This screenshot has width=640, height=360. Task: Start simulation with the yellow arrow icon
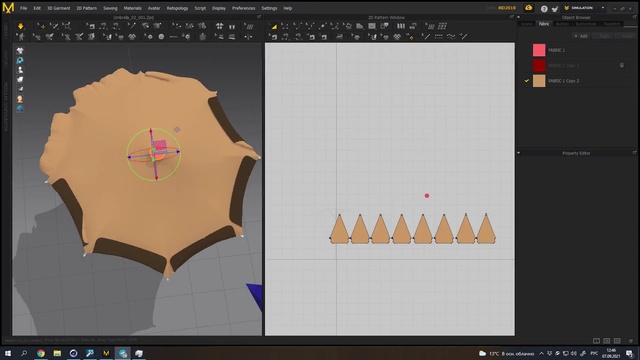pyautogui.click(x=20, y=26)
